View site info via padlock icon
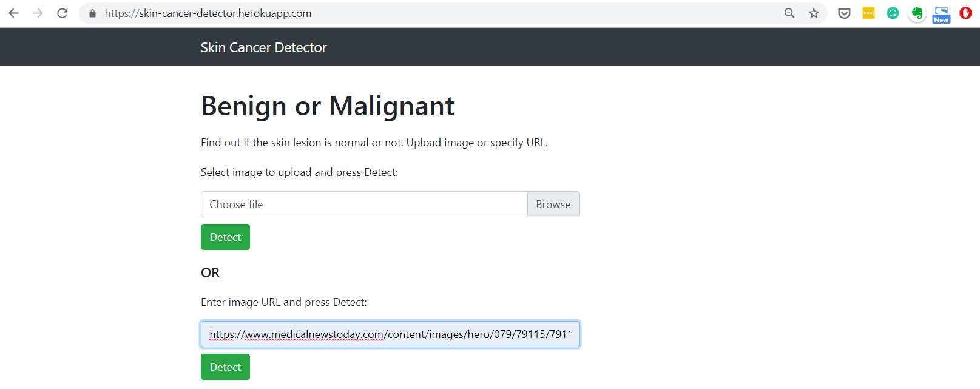 (x=92, y=13)
